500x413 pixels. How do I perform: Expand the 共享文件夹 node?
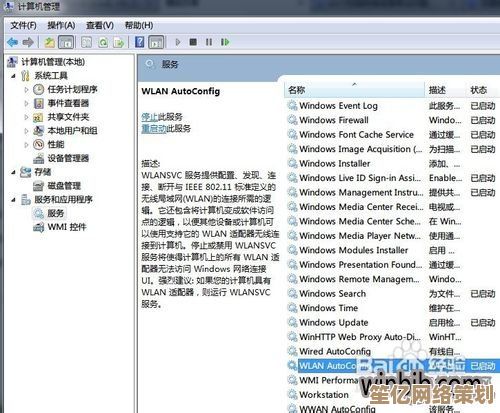point(26,117)
